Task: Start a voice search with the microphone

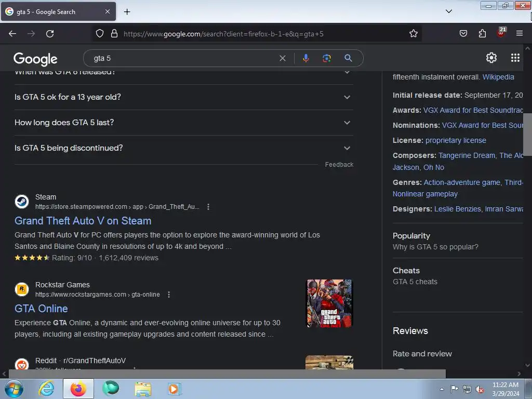Action: tap(305, 58)
